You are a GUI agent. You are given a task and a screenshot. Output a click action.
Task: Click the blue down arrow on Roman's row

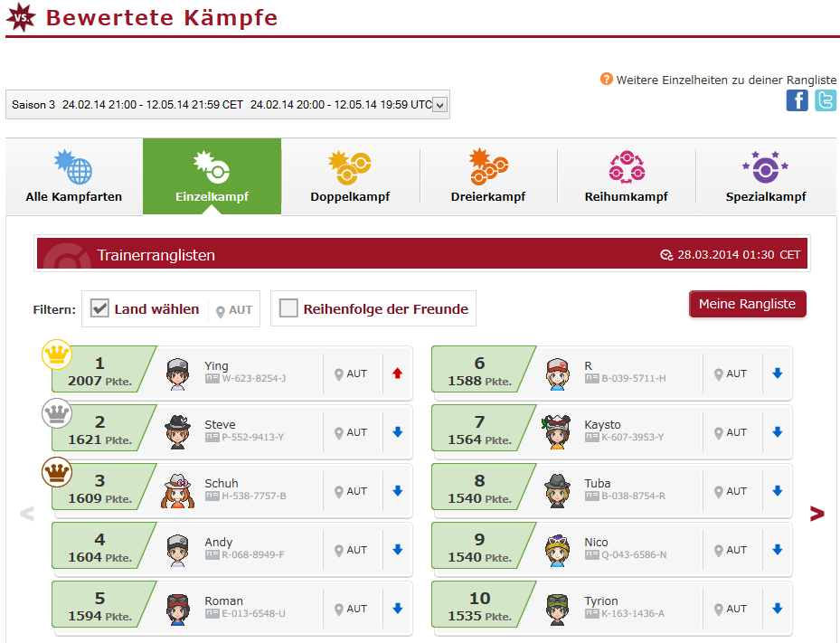[x=398, y=608]
